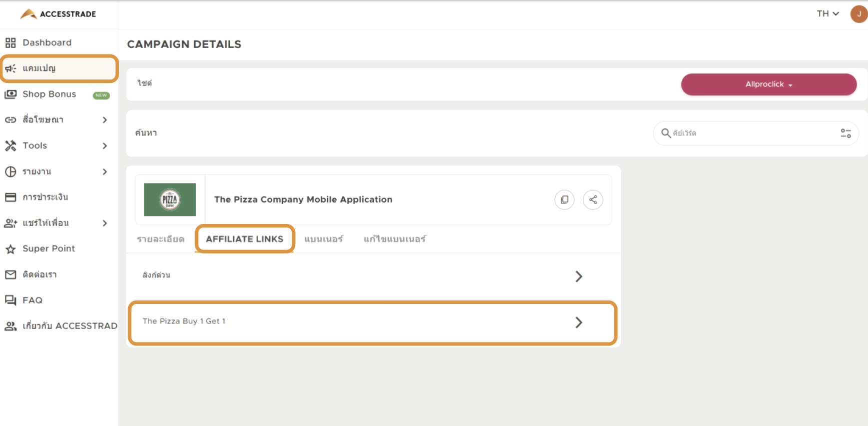Switch to the แบนเนอร์ tab
The width and height of the screenshot is (868, 426).
pos(324,239)
